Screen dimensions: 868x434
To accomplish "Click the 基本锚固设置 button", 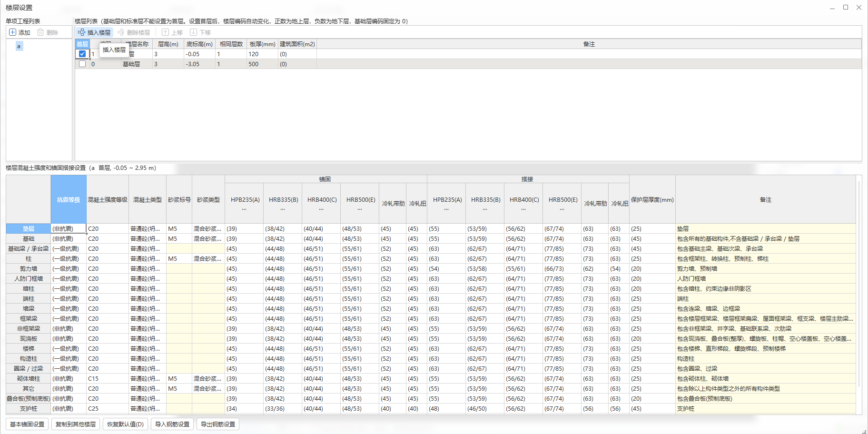I will [x=27, y=424].
